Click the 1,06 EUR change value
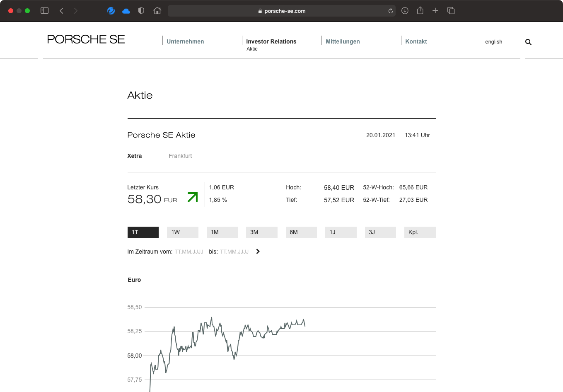Screen dimensions: 563x392 (x=222, y=187)
